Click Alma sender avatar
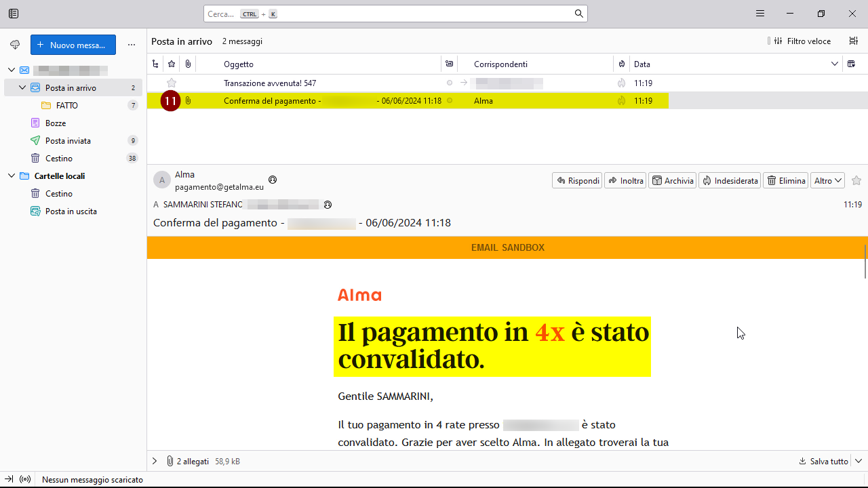The width and height of the screenshot is (868, 488). 161,180
